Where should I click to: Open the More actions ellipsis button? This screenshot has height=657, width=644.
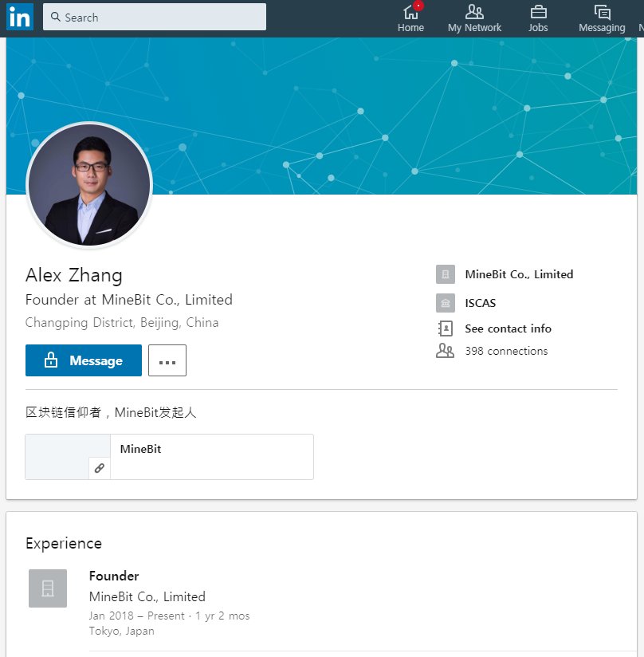(167, 360)
